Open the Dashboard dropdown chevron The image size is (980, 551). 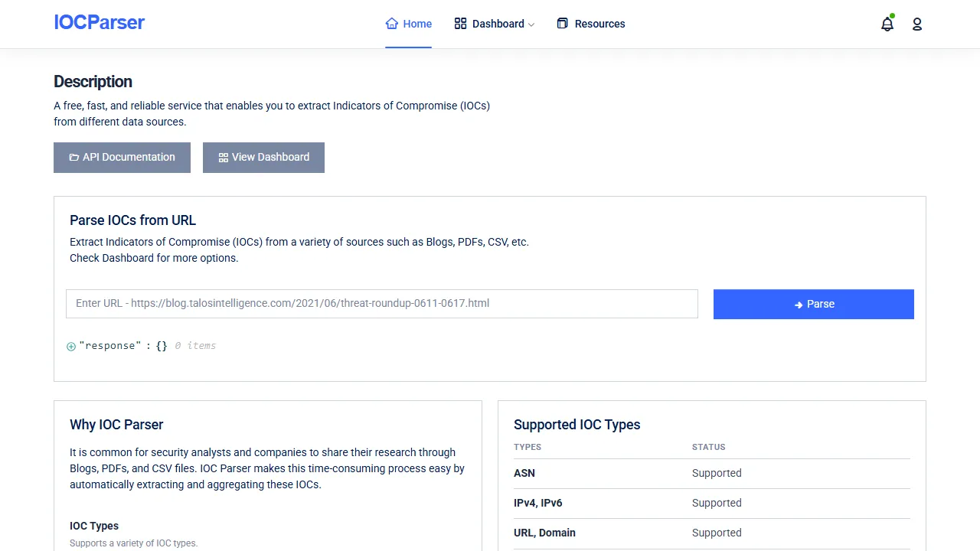coord(531,24)
